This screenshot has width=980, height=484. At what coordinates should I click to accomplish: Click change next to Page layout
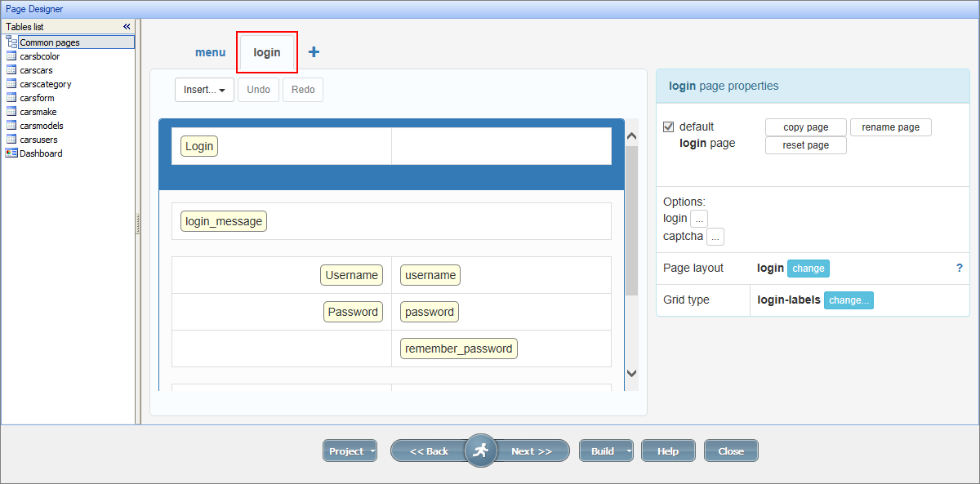click(808, 268)
